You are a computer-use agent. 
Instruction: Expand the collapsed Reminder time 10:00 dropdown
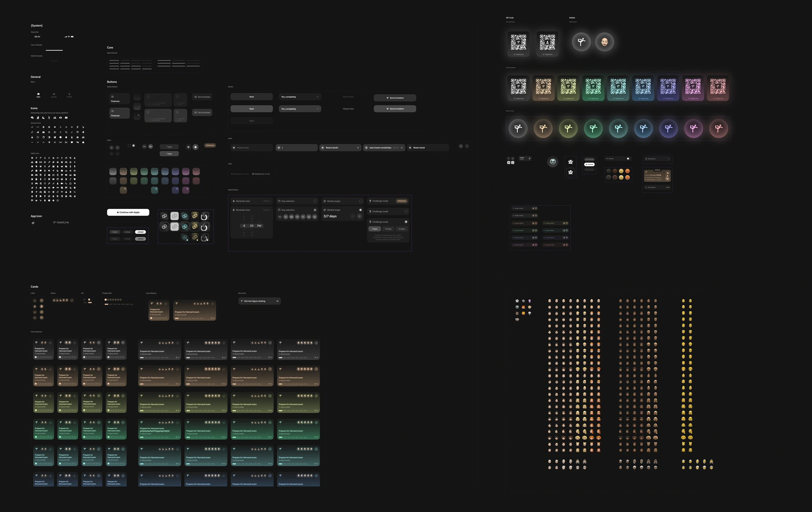coord(270,201)
